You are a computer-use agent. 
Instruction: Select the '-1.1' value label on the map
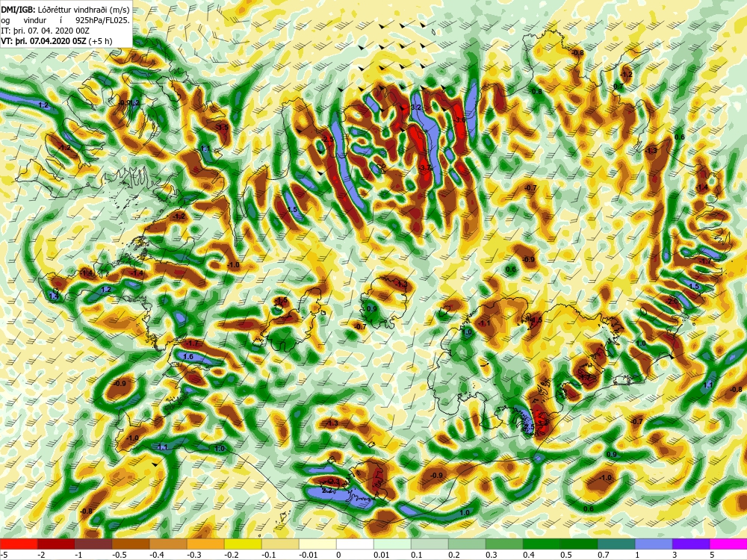click(485, 323)
